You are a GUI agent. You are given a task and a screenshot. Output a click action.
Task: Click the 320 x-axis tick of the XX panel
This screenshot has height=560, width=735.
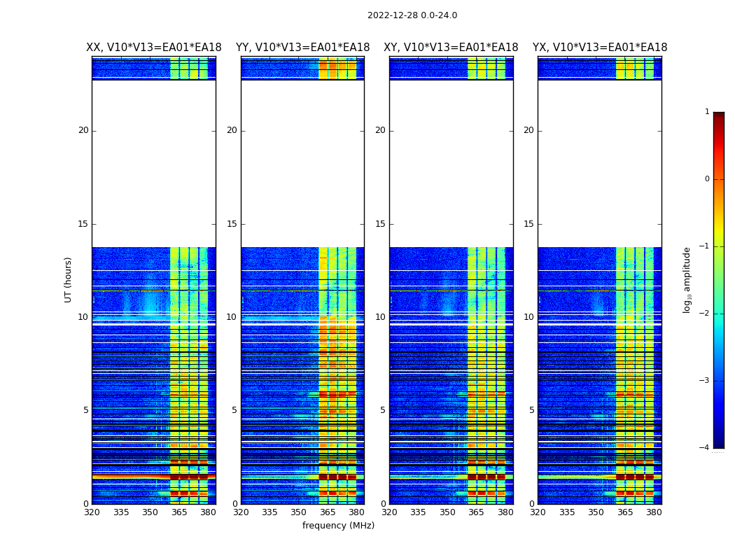coord(92,512)
